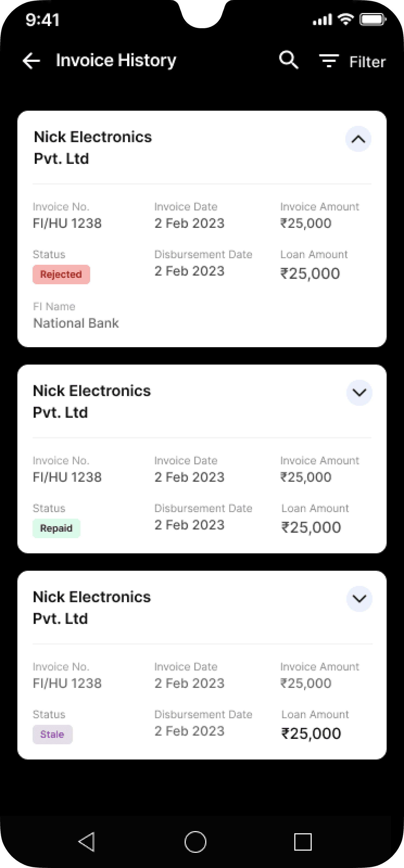Select the Repaid status badge
The height and width of the screenshot is (868, 404).
pos(56,528)
